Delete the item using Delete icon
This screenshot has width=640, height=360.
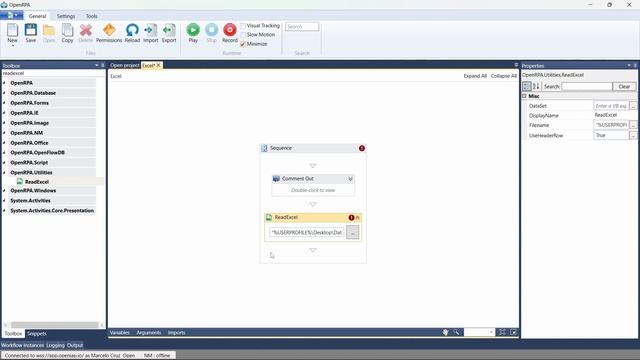[86, 33]
